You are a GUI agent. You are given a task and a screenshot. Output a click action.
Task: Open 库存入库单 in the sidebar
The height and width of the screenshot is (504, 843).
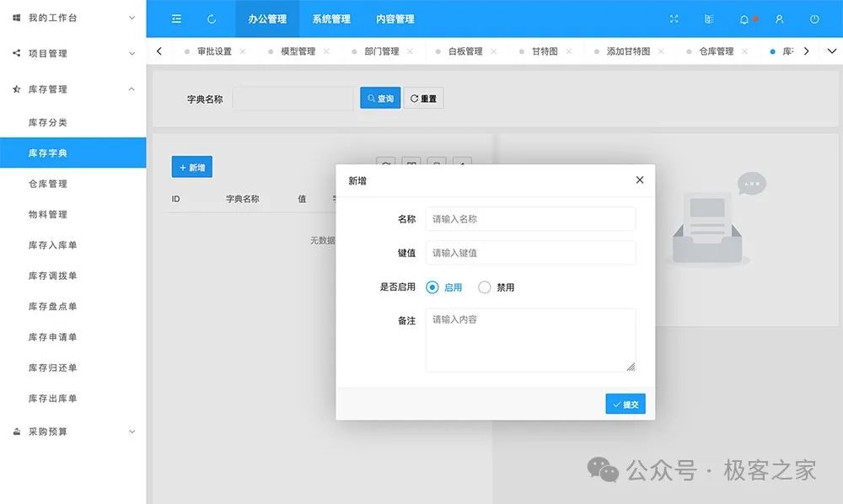click(73, 245)
